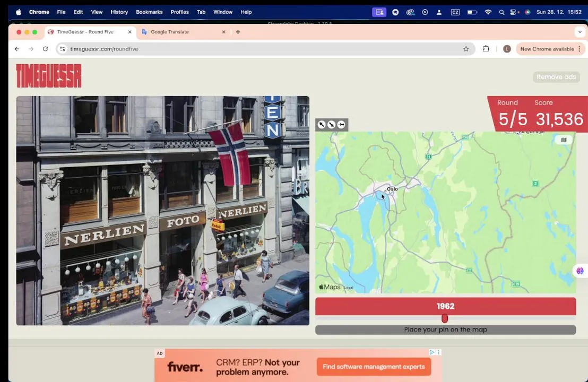The width and height of the screenshot is (588, 382).
Task: Click Oslo label on the map
Action: (x=392, y=189)
